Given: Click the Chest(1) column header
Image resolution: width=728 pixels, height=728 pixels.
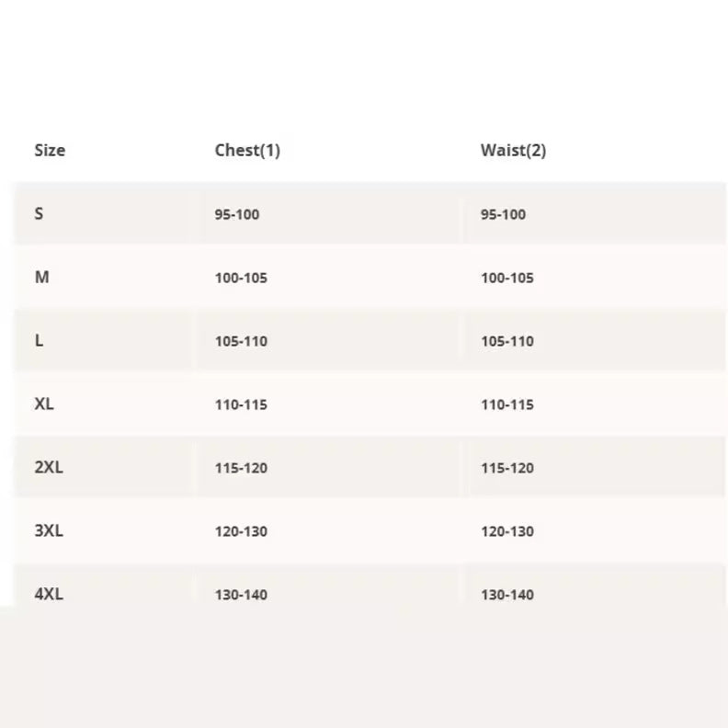Looking at the screenshot, I should coord(247,150).
